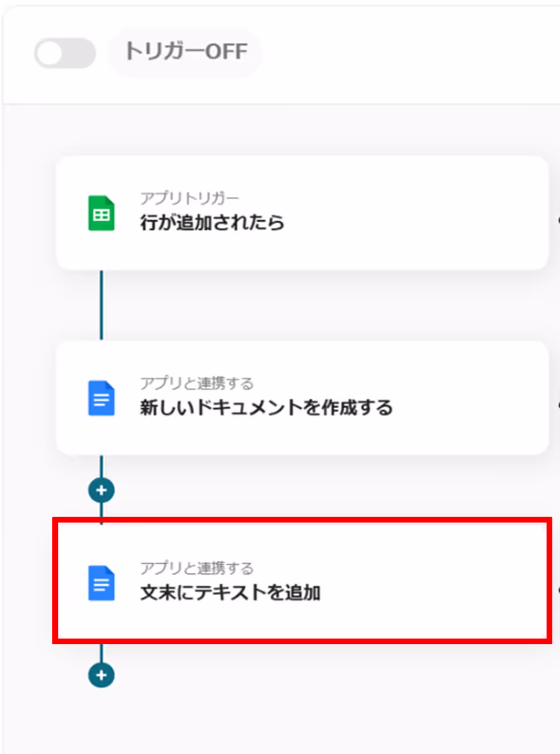
Task: Add a step after 新しいドキュメントを作成する with plus
Action: [x=101, y=490]
